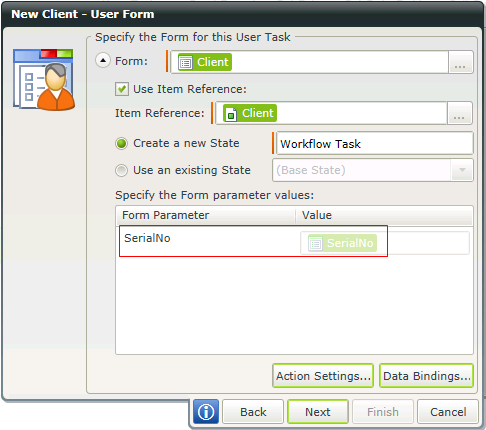The image size is (486, 430).
Task: Click the Client item reference document icon
Action: tap(231, 114)
